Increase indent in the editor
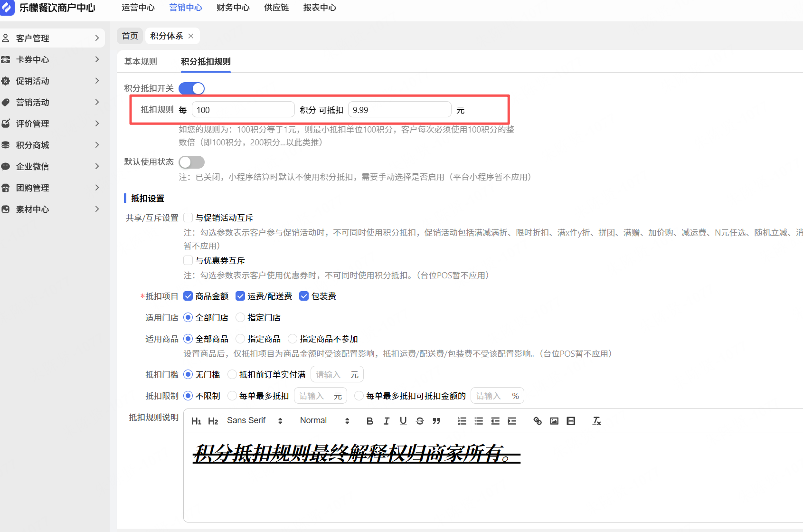This screenshot has width=803, height=532. click(x=512, y=421)
